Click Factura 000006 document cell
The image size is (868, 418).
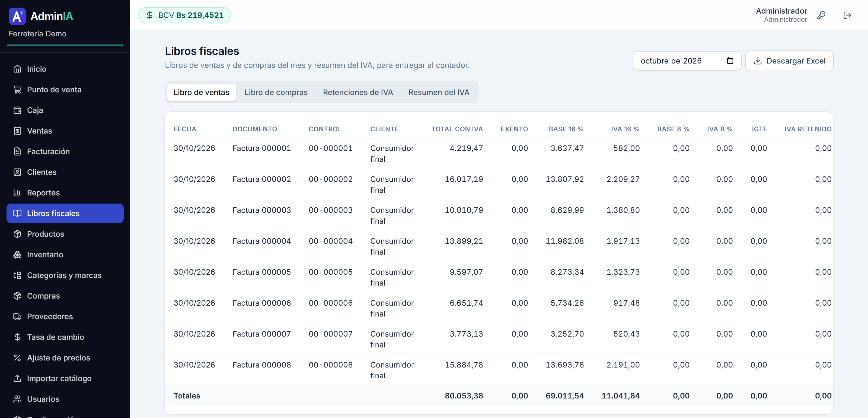[x=261, y=303]
